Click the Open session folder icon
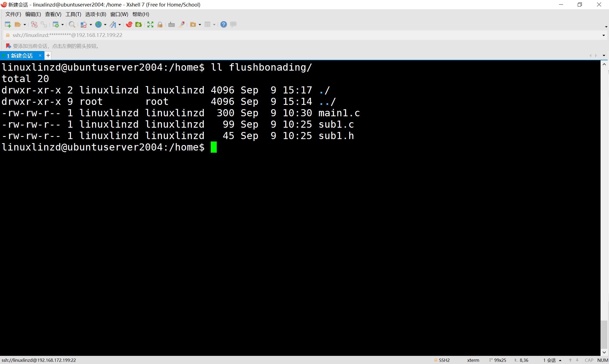 (x=18, y=24)
